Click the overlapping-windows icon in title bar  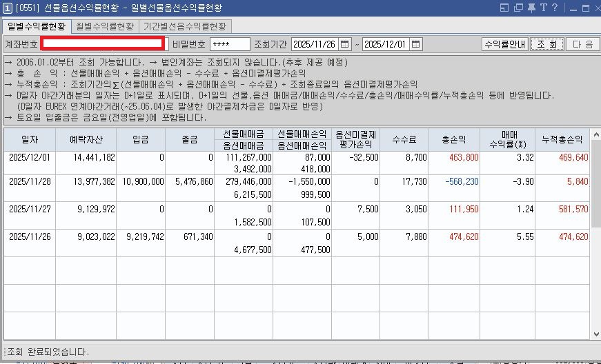[518, 8]
